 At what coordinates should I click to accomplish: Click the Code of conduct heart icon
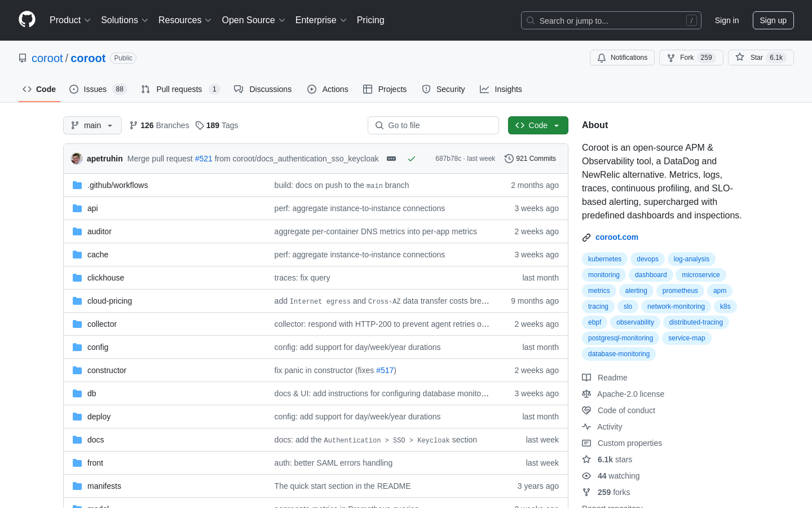pos(586,410)
